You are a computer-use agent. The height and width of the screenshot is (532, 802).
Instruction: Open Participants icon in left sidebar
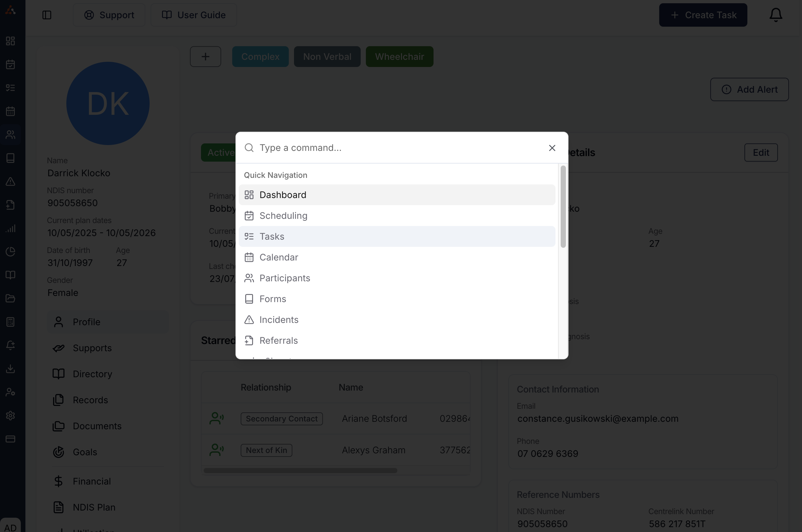[10, 135]
